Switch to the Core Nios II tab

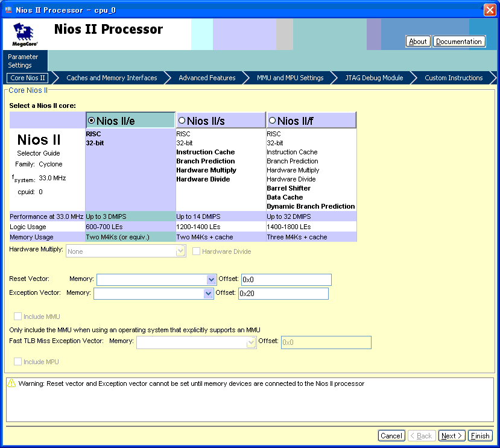(x=27, y=78)
